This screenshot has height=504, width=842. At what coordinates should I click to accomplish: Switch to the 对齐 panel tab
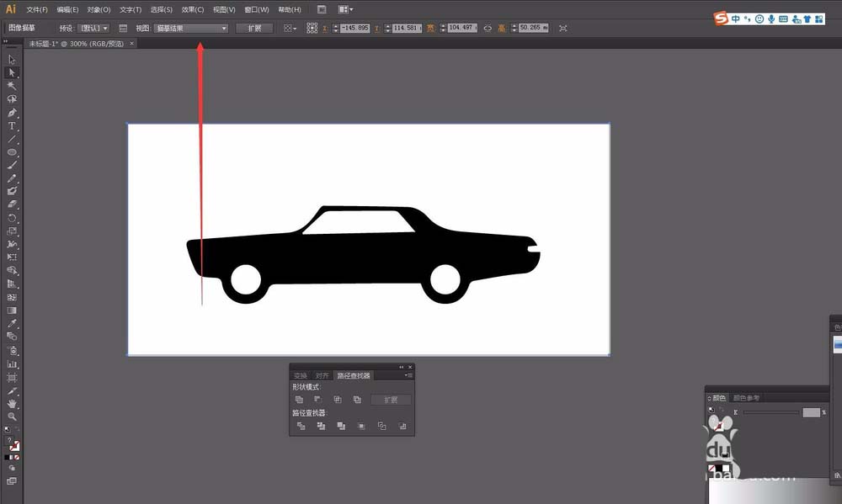(x=322, y=376)
